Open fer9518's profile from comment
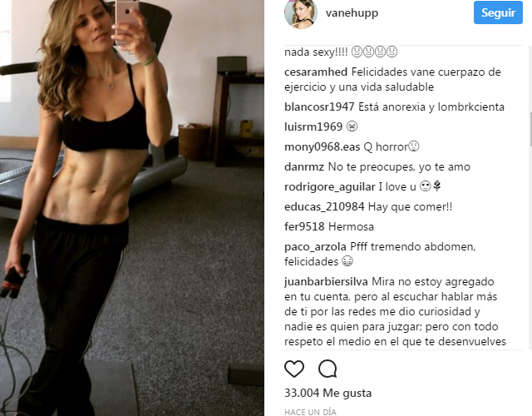This screenshot has height=416, width=532. (x=304, y=226)
